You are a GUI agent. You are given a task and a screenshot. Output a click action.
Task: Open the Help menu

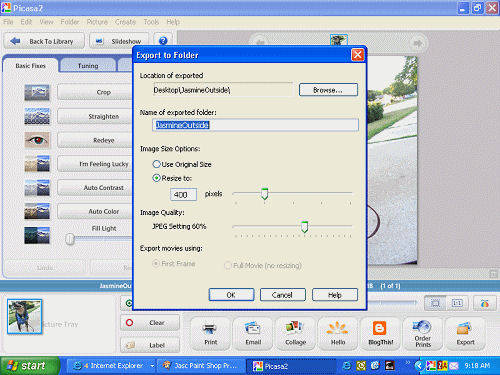pyautogui.click(x=173, y=22)
